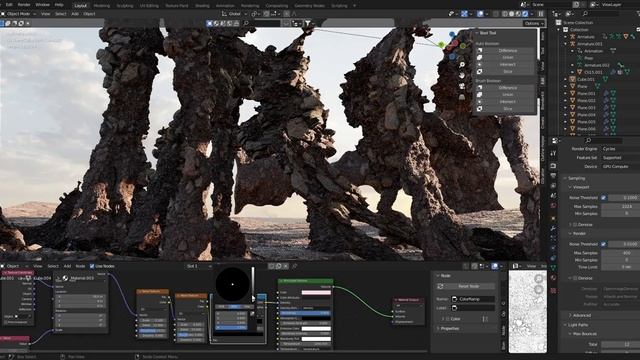This screenshot has width=640, height=360.
Task: Open the Tool properties tab icon
Action: pos(553,153)
